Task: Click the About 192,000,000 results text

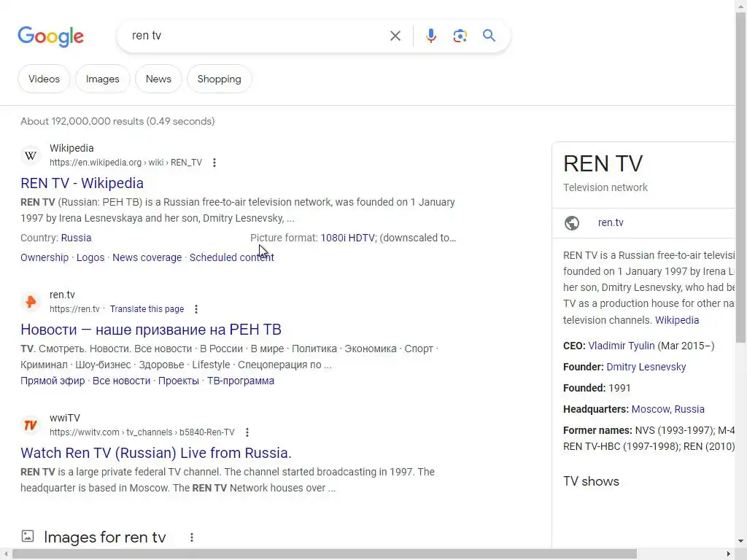Action: coord(117,122)
